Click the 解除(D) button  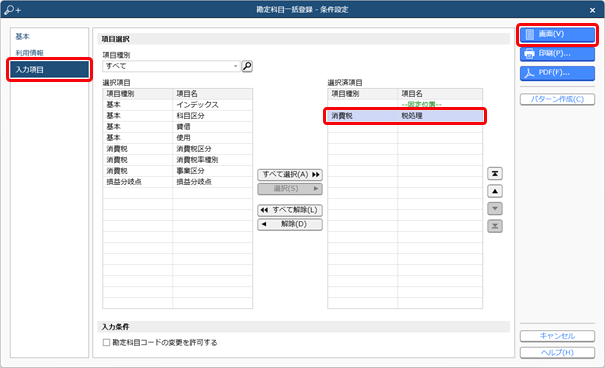tap(290, 225)
